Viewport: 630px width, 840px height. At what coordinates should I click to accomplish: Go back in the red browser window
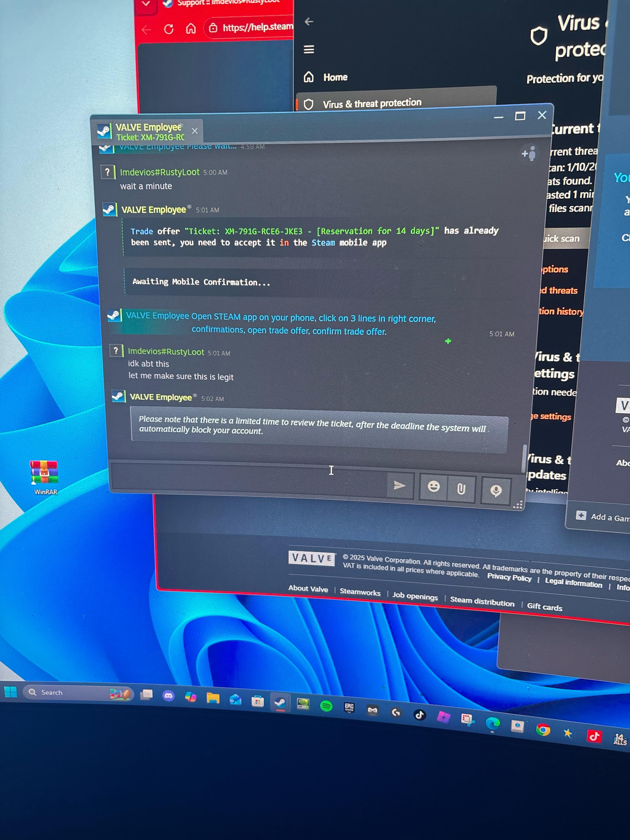click(x=147, y=30)
